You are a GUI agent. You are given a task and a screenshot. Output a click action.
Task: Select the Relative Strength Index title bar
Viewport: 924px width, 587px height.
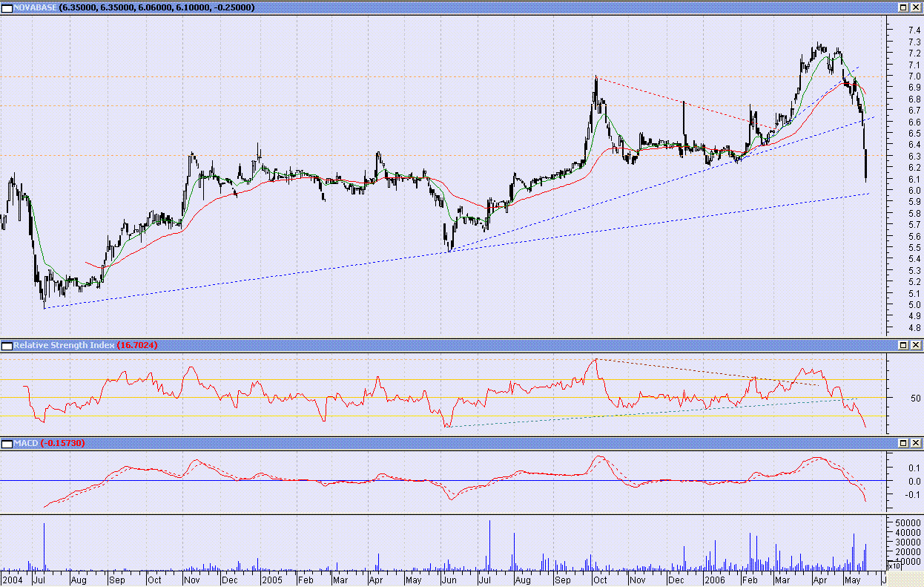pos(461,346)
